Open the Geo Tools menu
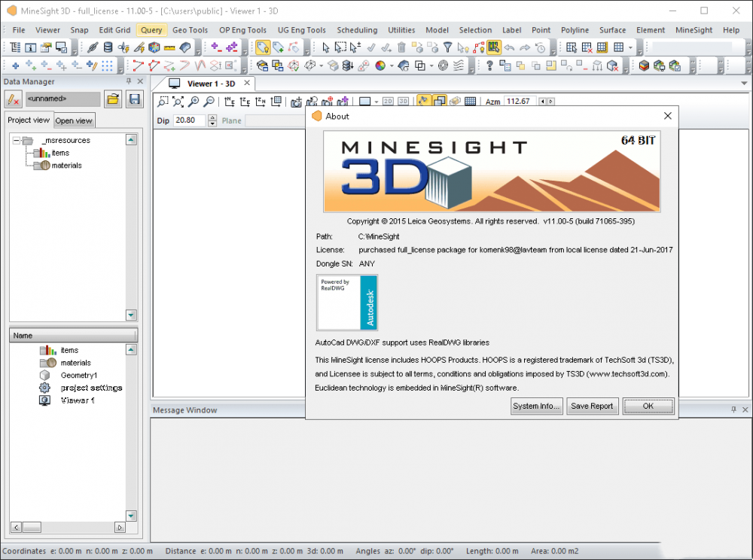Screen dimensions: 753x560 (191, 30)
